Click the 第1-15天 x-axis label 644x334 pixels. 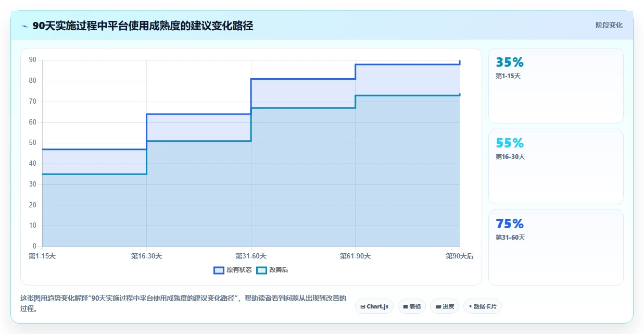(x=42, y=256)
